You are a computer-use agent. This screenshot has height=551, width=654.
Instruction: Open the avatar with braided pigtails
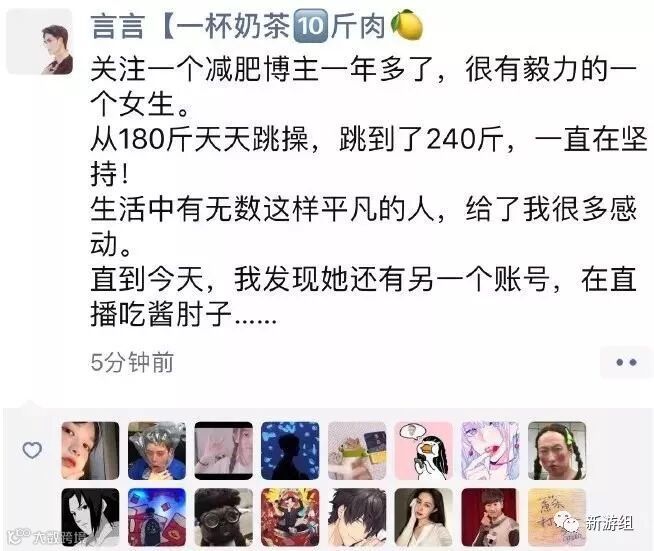point(557,450)
